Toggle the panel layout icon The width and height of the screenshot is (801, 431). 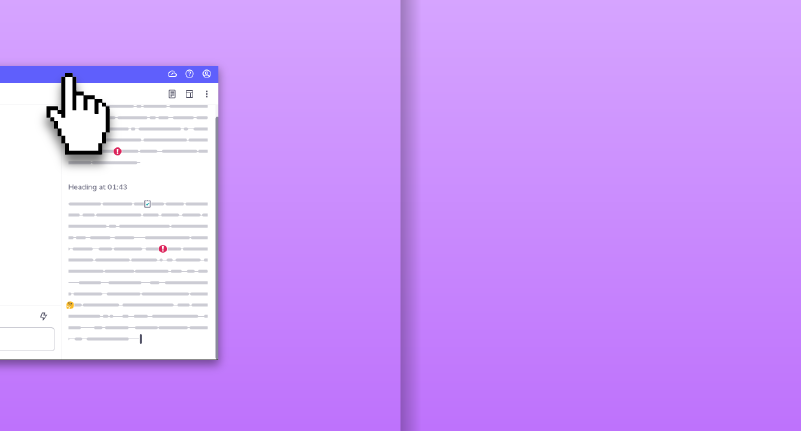pyautogui.click(x=189, y=94)
